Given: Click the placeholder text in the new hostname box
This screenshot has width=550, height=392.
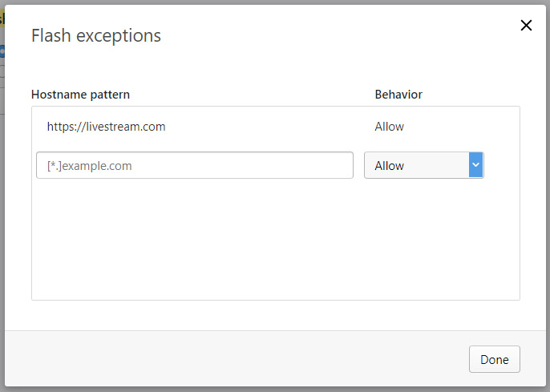Looking at the screenshot, I should [90, 166].
